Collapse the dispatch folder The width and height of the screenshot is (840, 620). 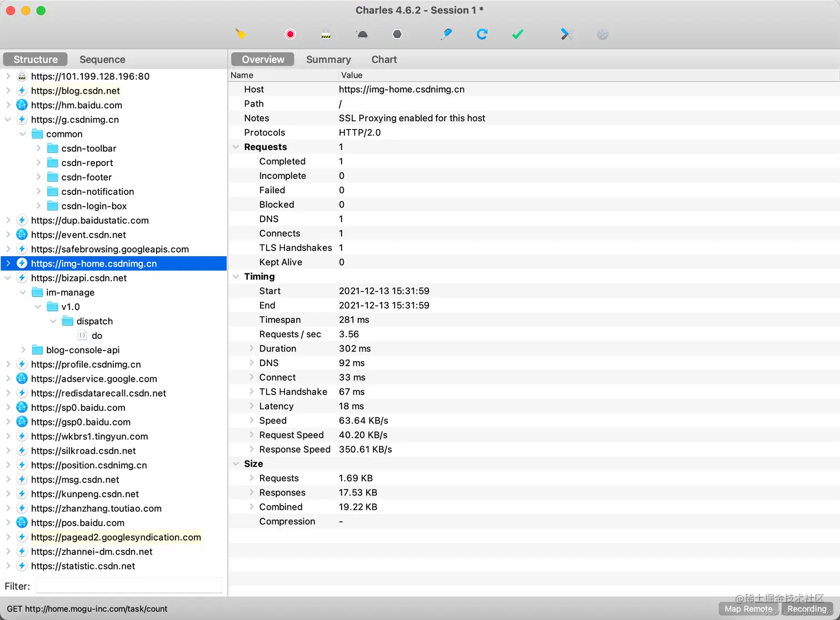click(x=53, y=321)
